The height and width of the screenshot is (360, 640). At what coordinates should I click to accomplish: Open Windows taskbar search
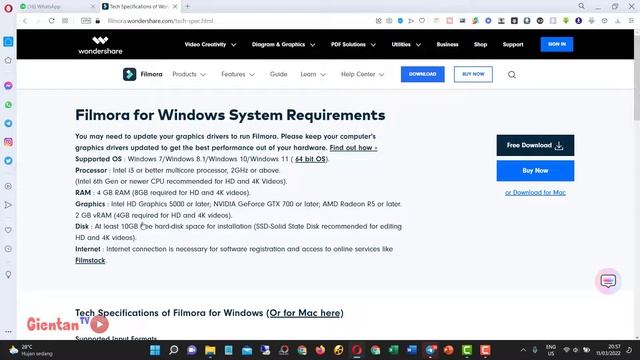[173, 350]
